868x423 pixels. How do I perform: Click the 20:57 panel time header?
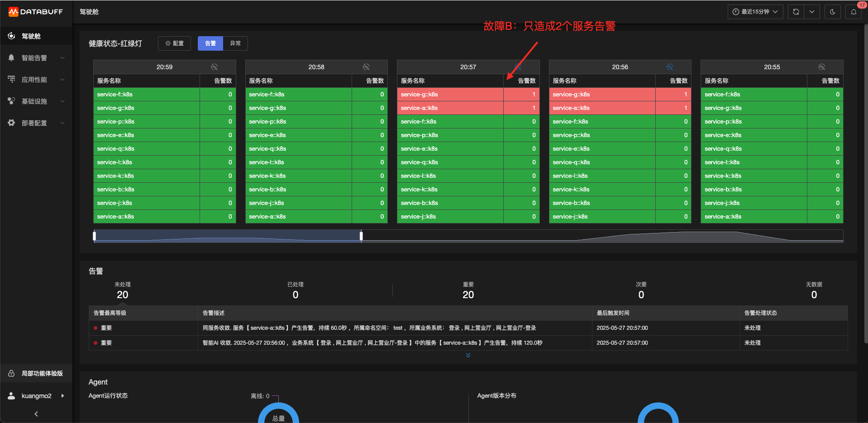click(468, 67)
